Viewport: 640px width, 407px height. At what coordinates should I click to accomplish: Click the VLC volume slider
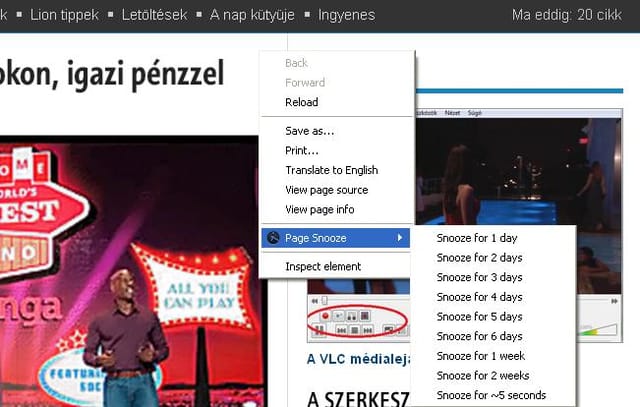click(599, 330)
